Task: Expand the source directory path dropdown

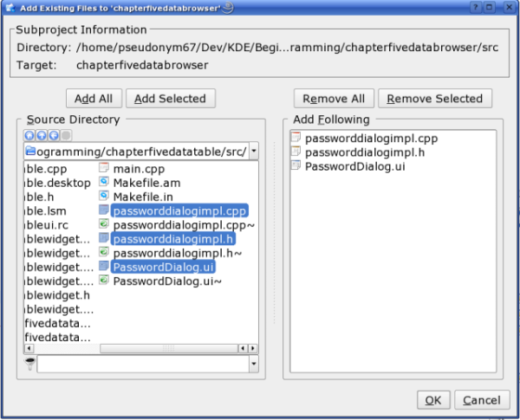Action: [x=254, y=151]
